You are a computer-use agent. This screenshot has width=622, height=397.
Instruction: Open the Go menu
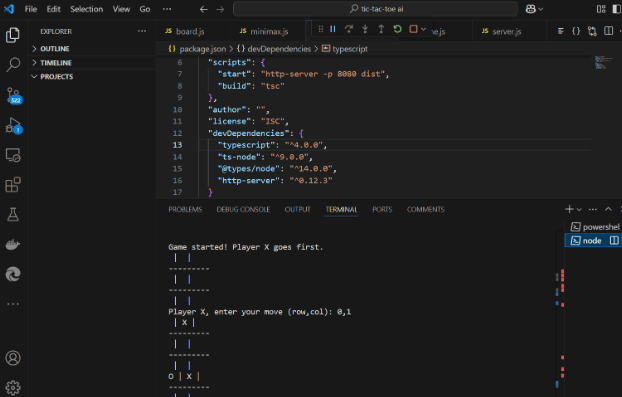coord(145,9)
